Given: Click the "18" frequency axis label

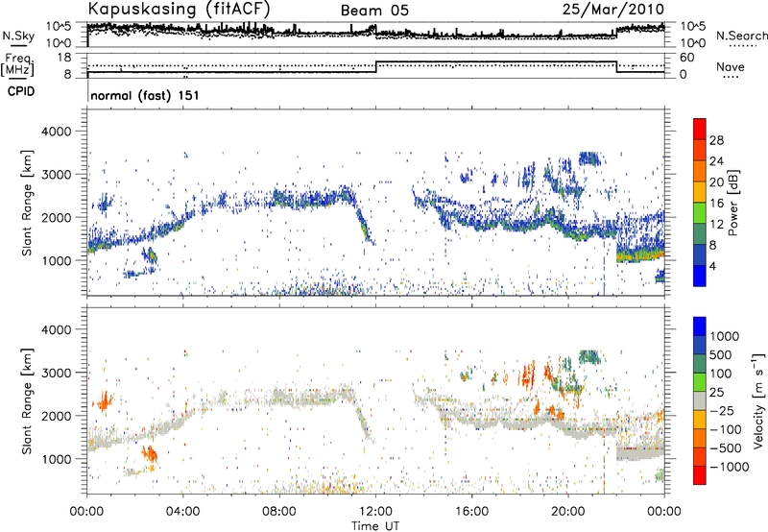Looking at the screenshot, I should [63, 58].
